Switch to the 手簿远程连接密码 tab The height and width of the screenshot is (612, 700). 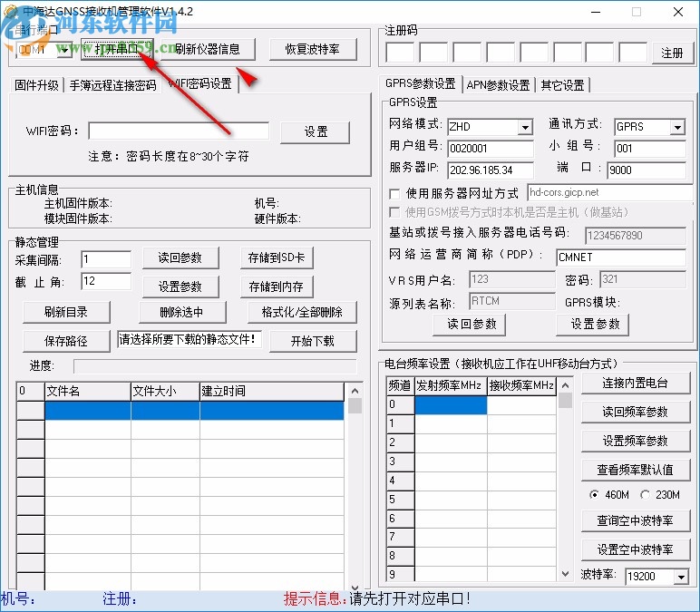[113, 85]
